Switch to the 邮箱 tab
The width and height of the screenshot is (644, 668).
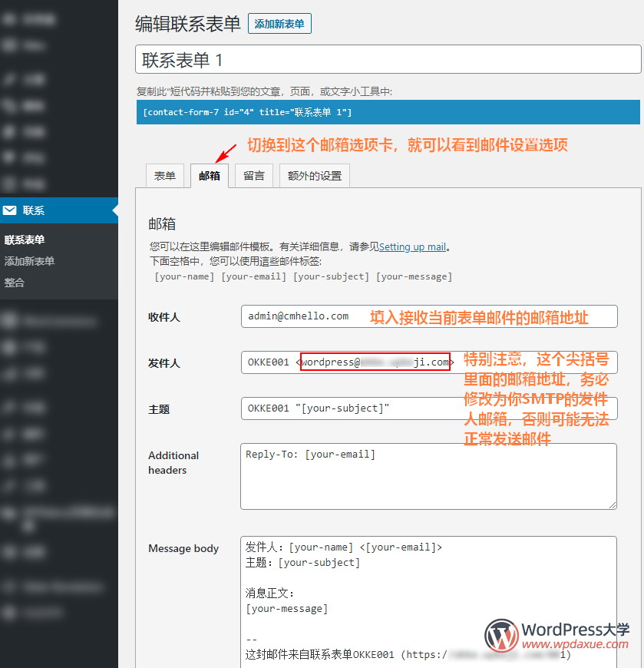coord(209,176)
